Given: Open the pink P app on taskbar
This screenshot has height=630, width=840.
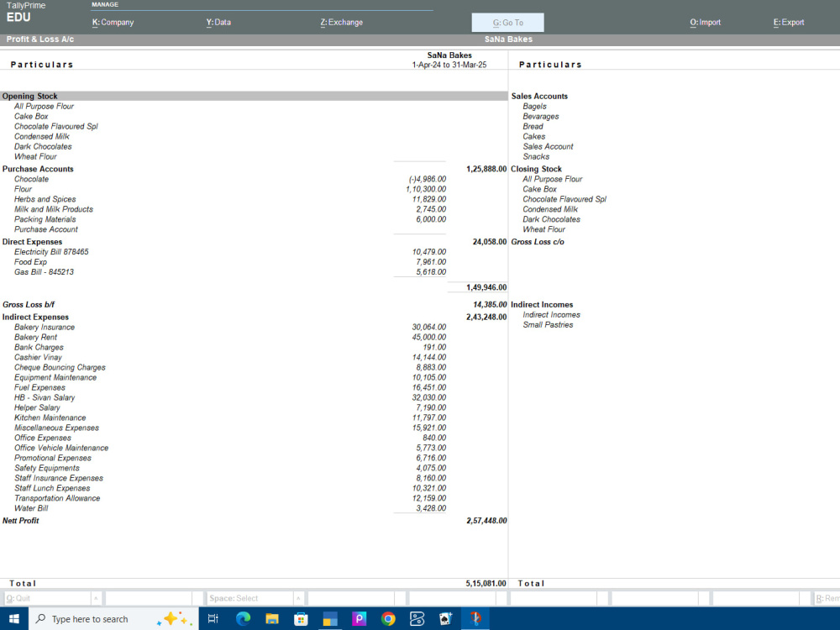Looking at the screenshot, I should click(x=359, y=619).
